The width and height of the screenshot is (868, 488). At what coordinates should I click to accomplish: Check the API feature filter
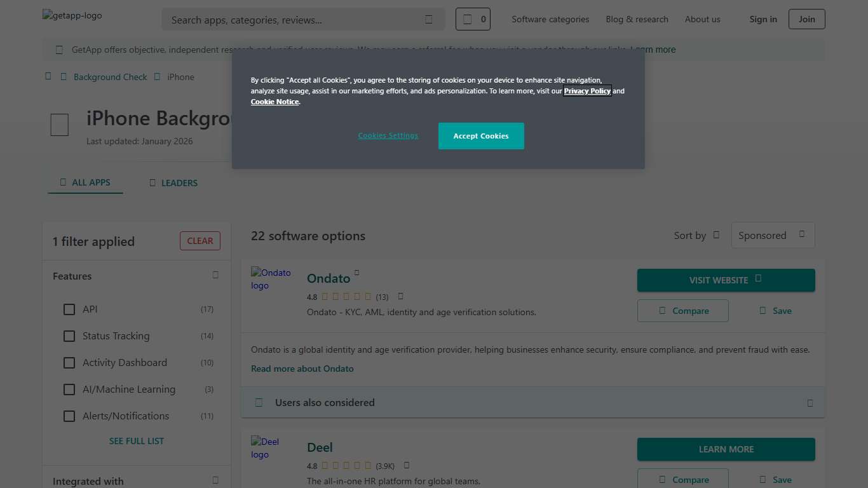[69, 309]
